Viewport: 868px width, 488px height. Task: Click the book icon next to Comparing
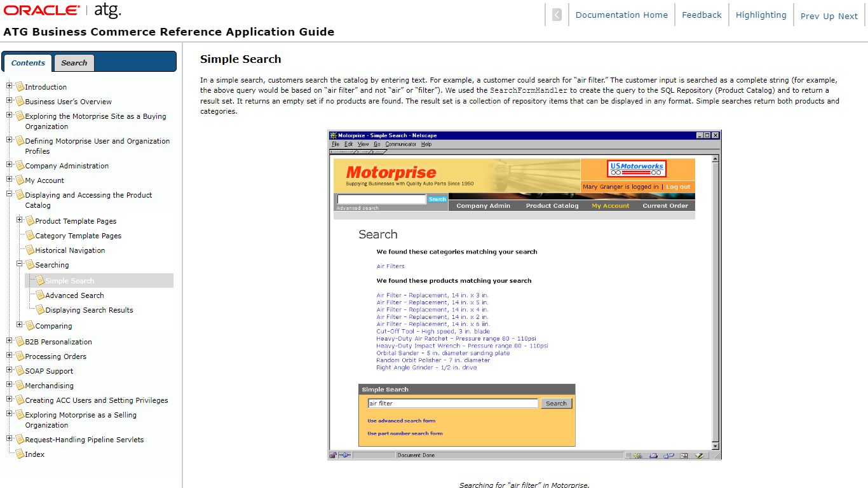coord(30,325)
